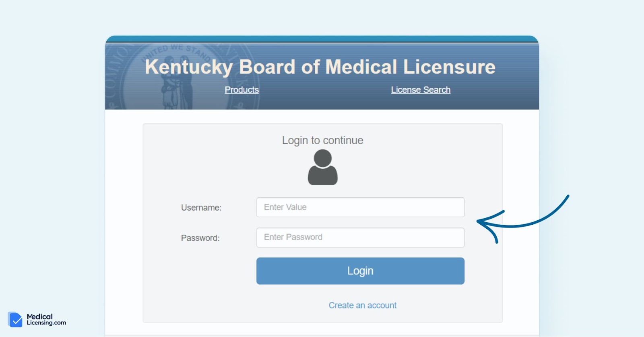Click the 'Password:' label
This screenshot has width=644, height=337.
click(200, 238)
